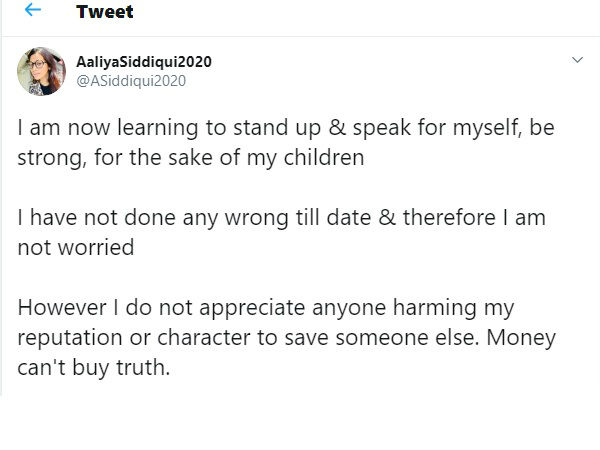Click the line 'strong, for the sake of my children'
This screenshot has width=600, height=450.
tap(191, 158)
